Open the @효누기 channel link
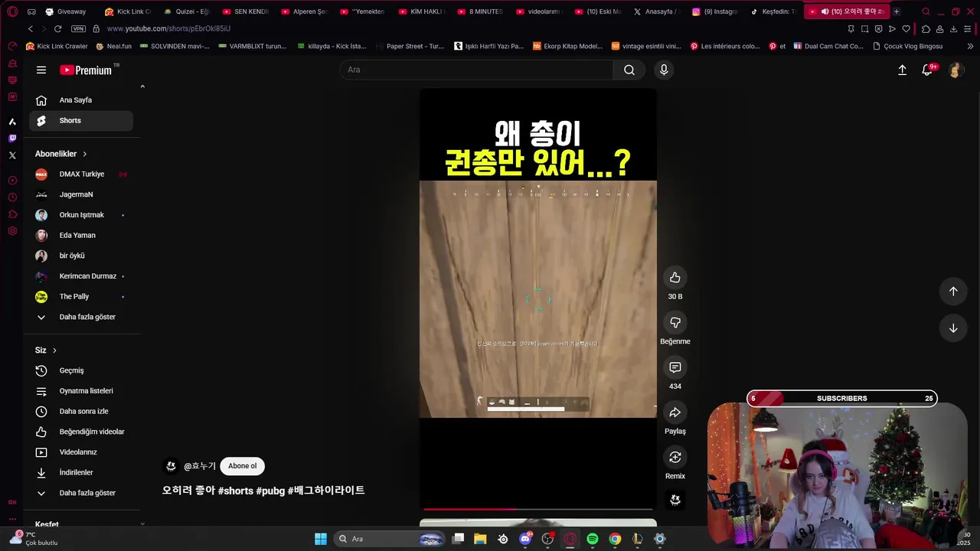 (x=199, y=466)
